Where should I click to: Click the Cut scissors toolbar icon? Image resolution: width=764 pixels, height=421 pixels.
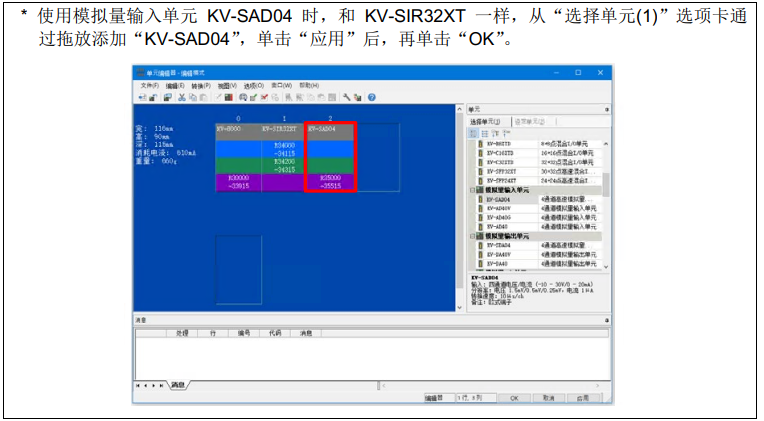pyautogui.click(x=182, y=97)
